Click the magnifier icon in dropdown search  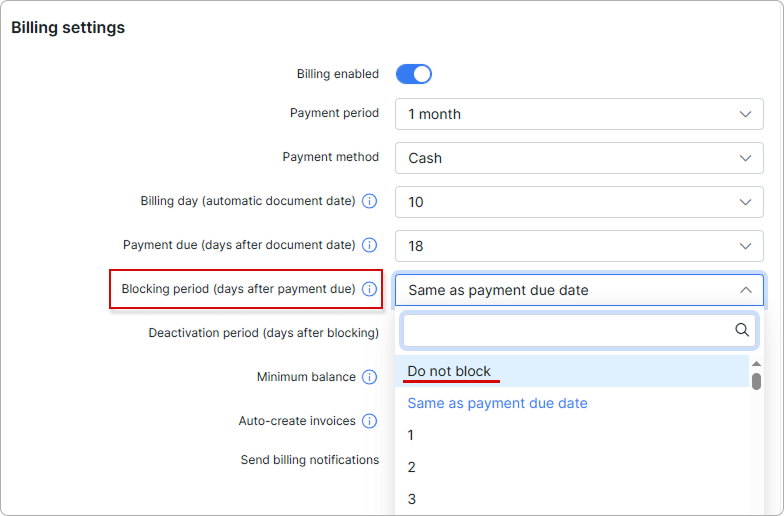[742, 330]
